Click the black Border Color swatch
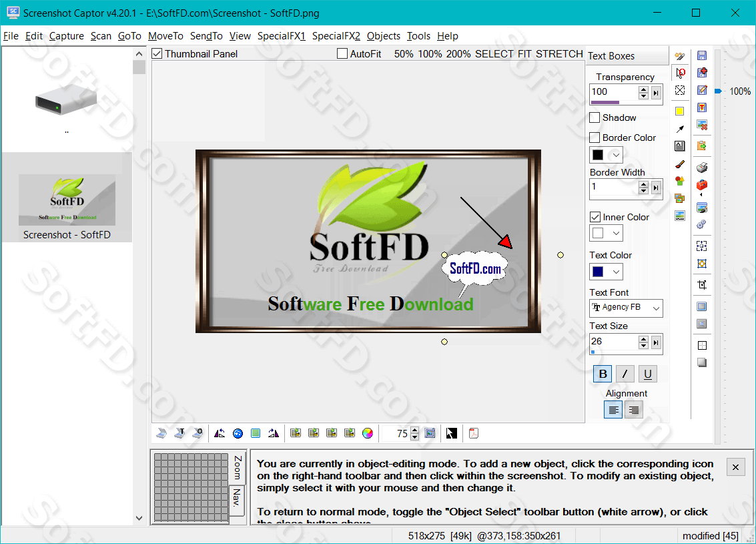 [x=598, y=155]
